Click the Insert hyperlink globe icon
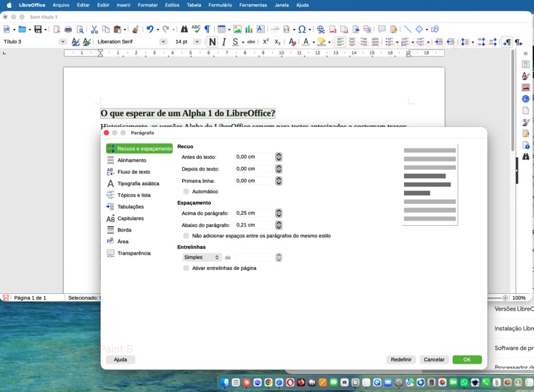This screenshot has height=392, width=534. coord(321,29)
